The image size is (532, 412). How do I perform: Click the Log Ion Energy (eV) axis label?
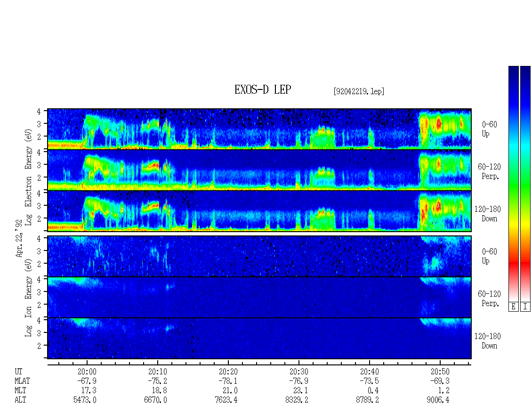(x=28, y=298)
